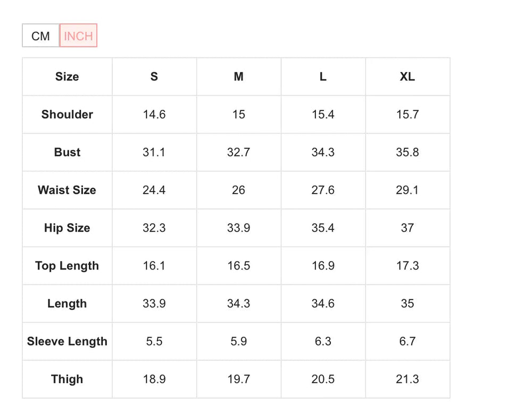Click the Thigh row label
Viewport: 532px width, 409px height.
point(66,379)
